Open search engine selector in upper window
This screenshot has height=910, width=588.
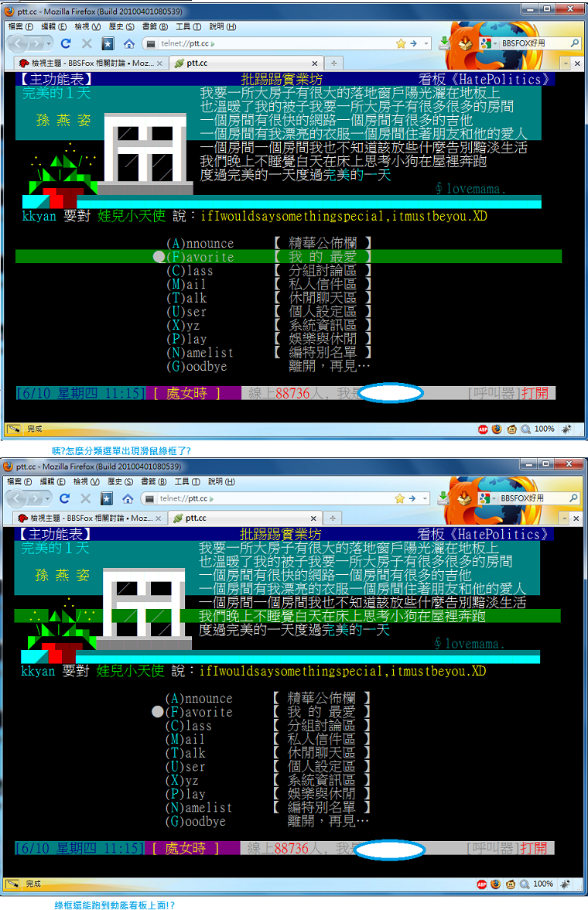coord(488,43)
